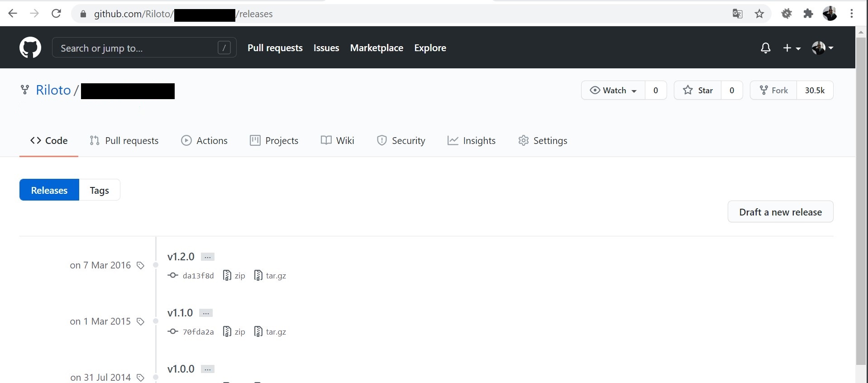Switch to the Tags tab
The height and width of the screenshot is (383, 868).
[100, 190]
